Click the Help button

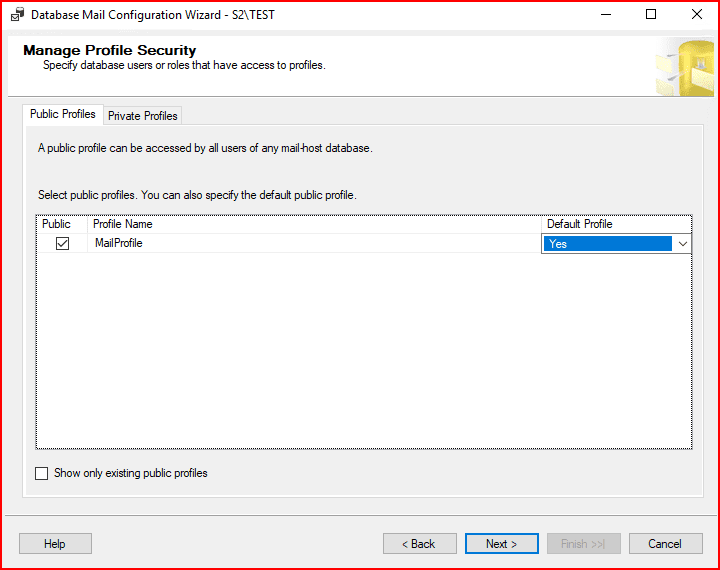pos(55,543)
